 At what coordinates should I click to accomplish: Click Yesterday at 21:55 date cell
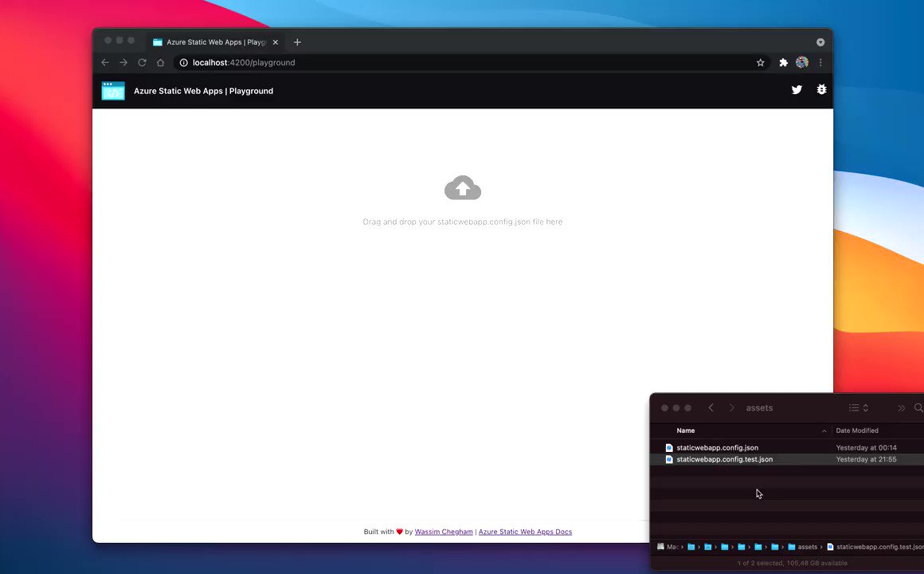(867, 459)
